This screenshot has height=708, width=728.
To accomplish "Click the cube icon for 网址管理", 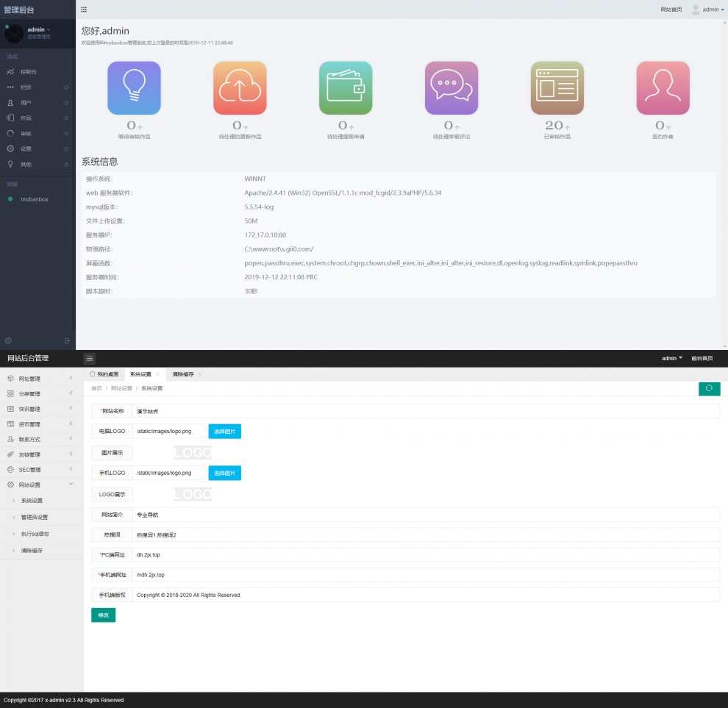I will (x=11, y=379).
